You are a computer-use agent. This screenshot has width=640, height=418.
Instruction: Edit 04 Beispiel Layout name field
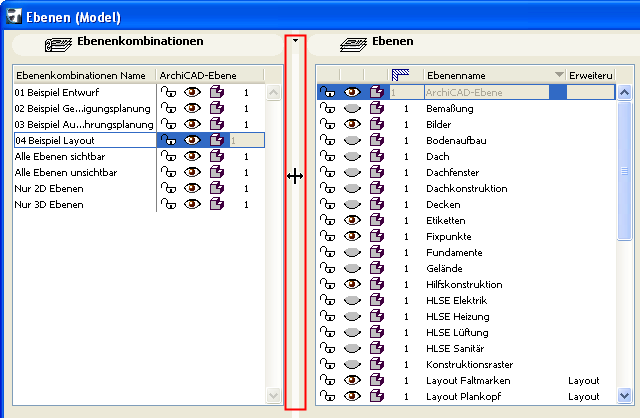point(85,140)
